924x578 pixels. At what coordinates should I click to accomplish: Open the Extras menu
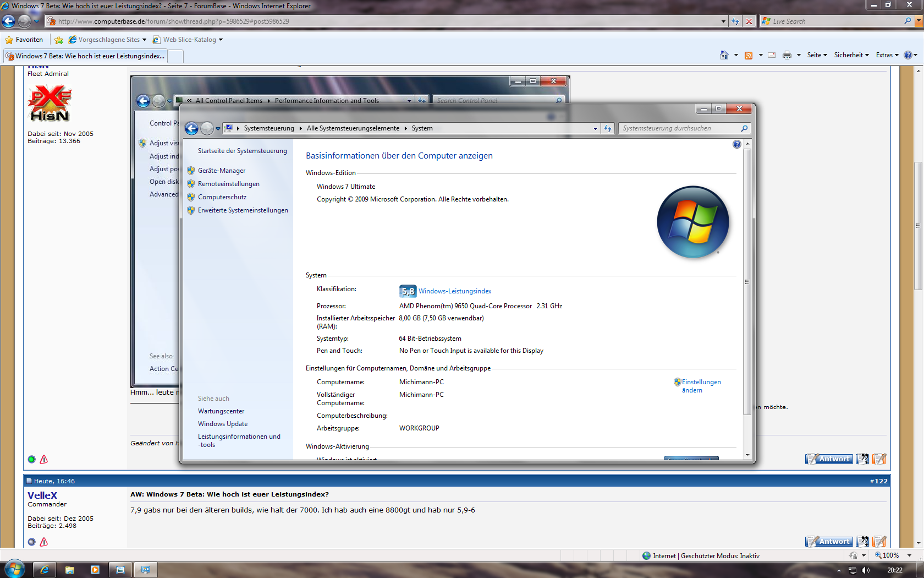[x=887, y=55]
